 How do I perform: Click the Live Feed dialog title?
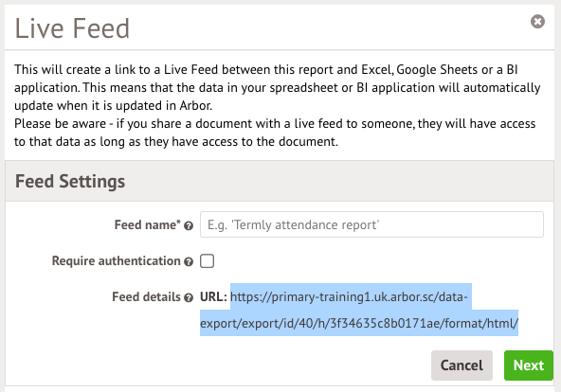pyautogui.click(x=72, y=28)
